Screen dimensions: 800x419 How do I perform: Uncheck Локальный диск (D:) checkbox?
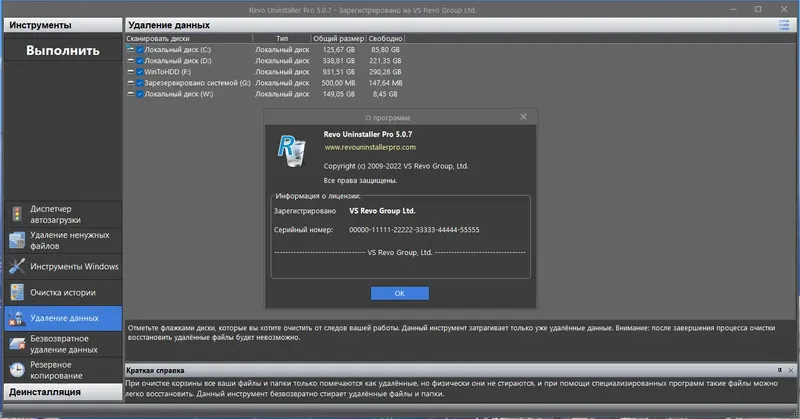140,61
